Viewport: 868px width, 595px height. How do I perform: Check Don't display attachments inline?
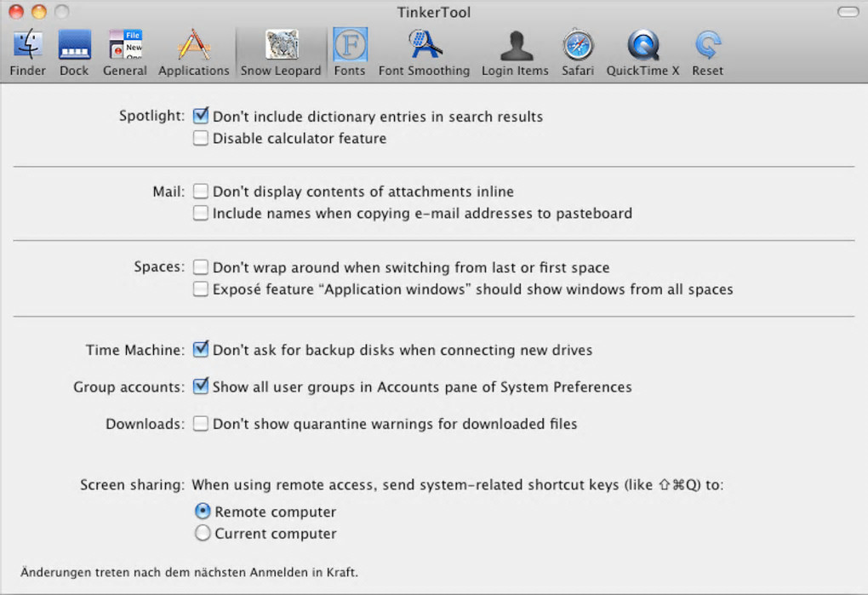200,191
